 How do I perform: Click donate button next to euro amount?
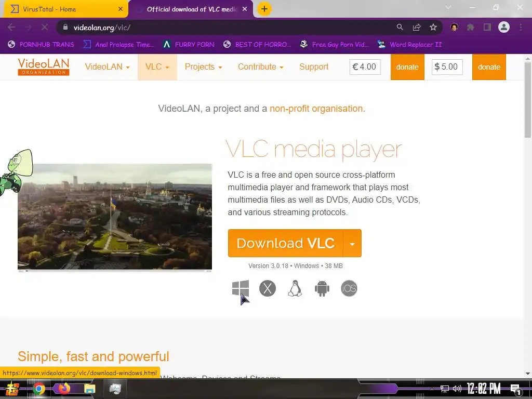coord(407,67)
